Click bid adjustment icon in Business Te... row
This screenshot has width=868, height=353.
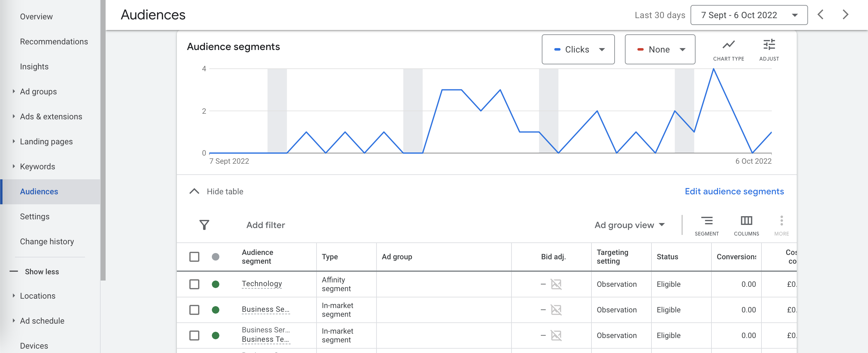556,335
